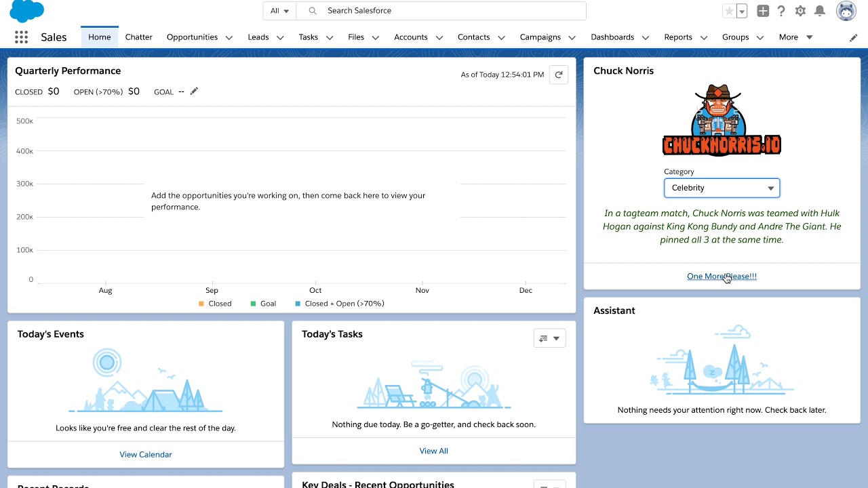Click the ChuckNorris.io logo image

pos(722,121)
